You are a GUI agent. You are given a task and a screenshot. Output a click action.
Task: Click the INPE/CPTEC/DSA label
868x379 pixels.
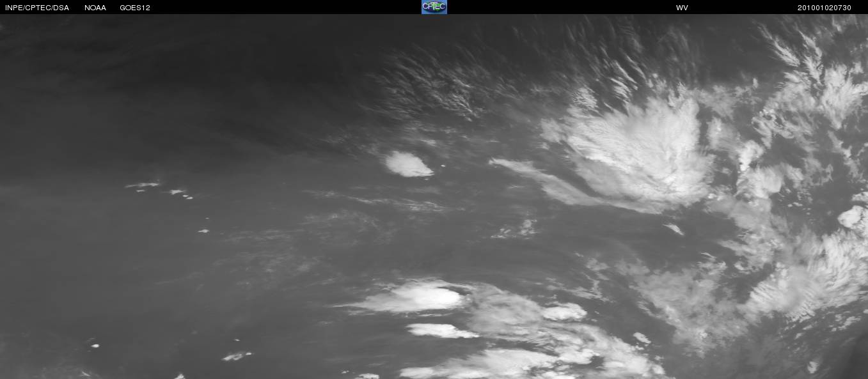click(x=37, y=8)
